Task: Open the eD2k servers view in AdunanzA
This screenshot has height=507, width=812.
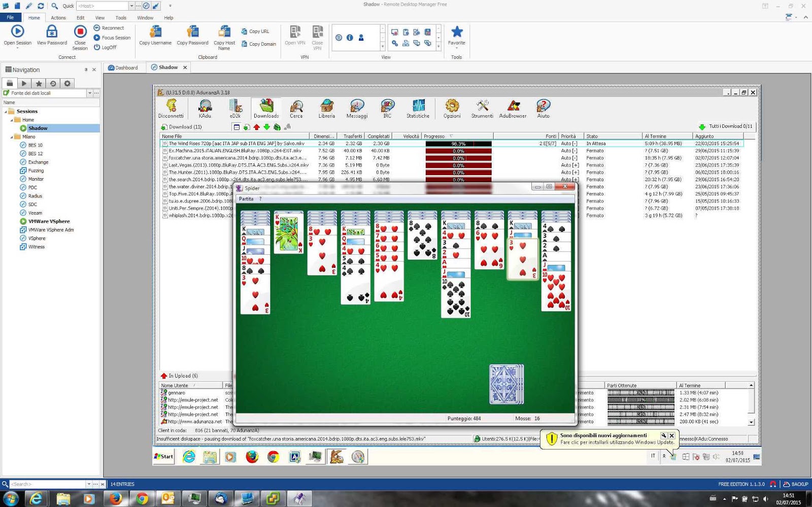Action: [235, 109]
